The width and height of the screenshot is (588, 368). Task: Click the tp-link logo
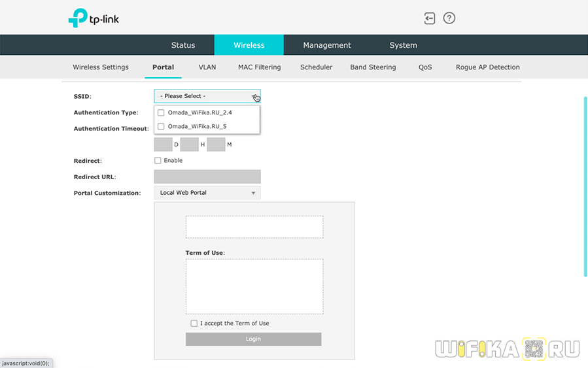pyautogui.click(x=94, y=18)
